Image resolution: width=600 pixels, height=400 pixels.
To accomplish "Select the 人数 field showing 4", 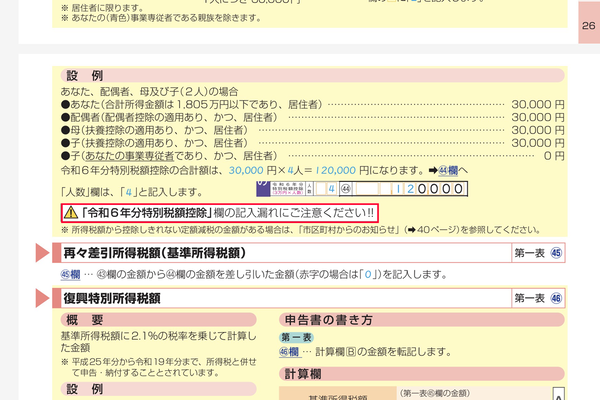I will (x=327, y=189).
